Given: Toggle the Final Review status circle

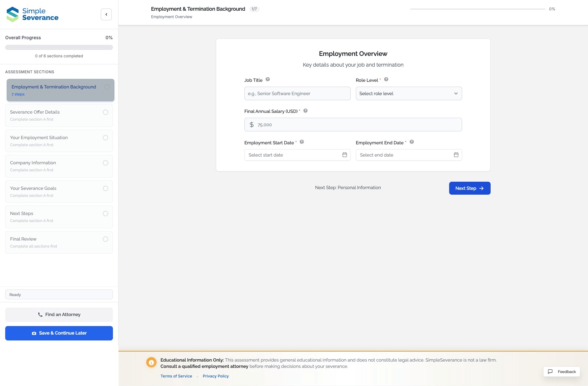Looking at the screenshot, I should 106,239.
